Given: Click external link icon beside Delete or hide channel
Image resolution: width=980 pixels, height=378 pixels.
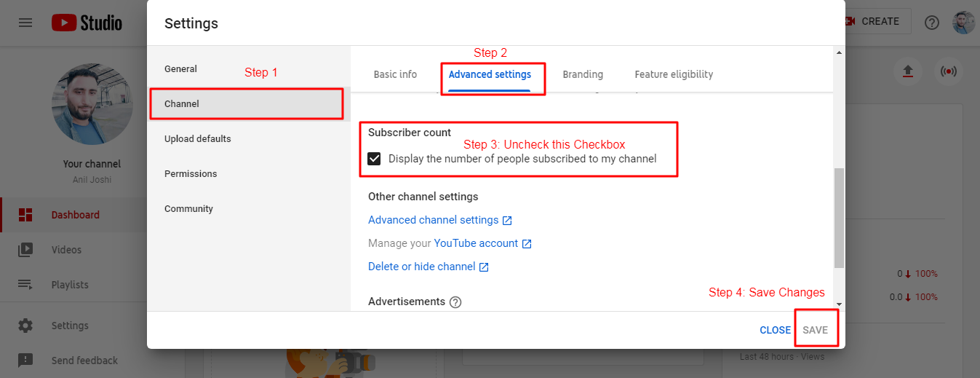Looking at the screenshot, I should [484, 267].
